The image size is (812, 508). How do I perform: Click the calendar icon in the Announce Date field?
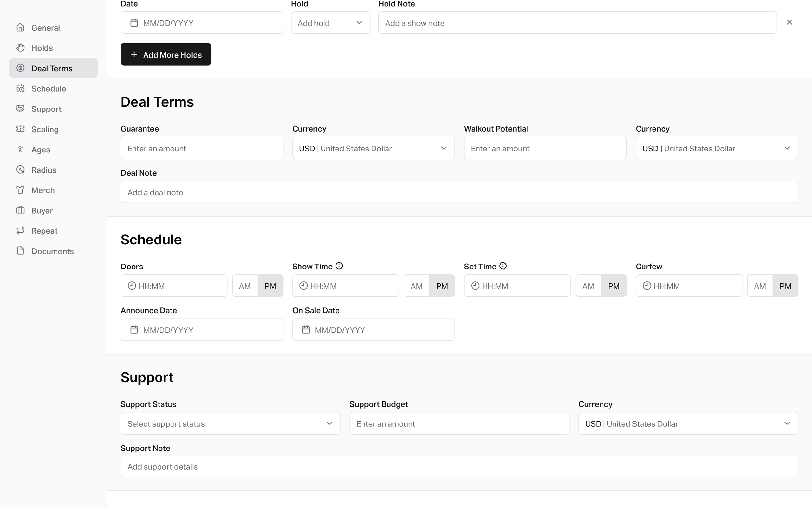tap(134, 330)
